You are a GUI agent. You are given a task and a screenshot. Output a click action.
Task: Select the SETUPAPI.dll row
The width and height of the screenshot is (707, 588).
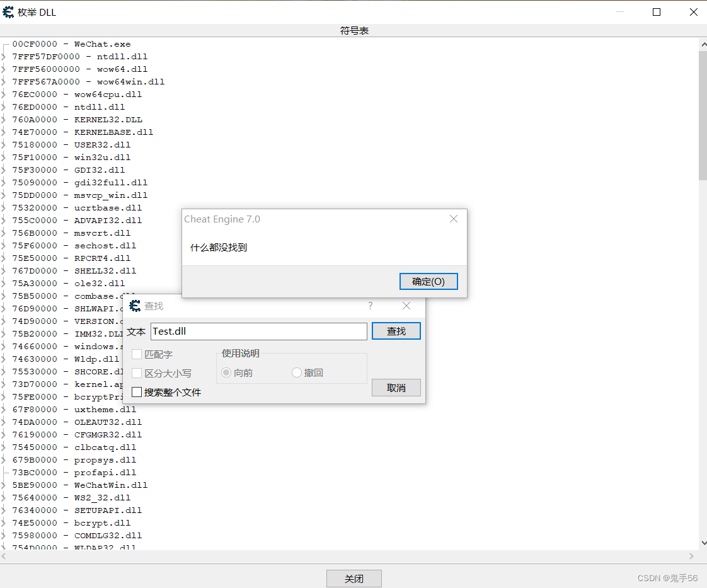77,510
